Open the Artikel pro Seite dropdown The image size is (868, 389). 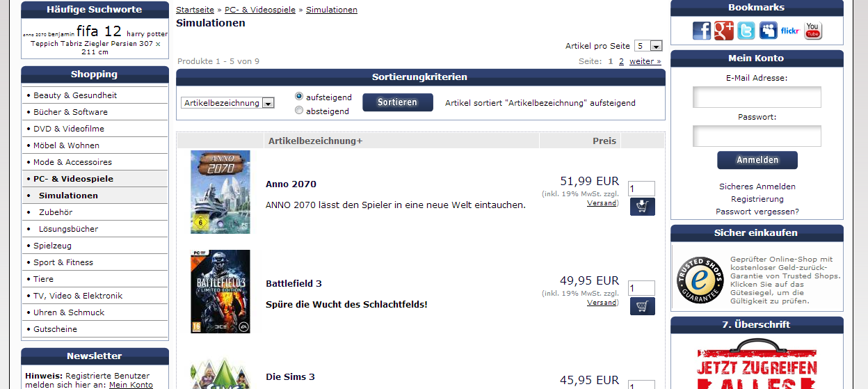click(x=648, y=46)
